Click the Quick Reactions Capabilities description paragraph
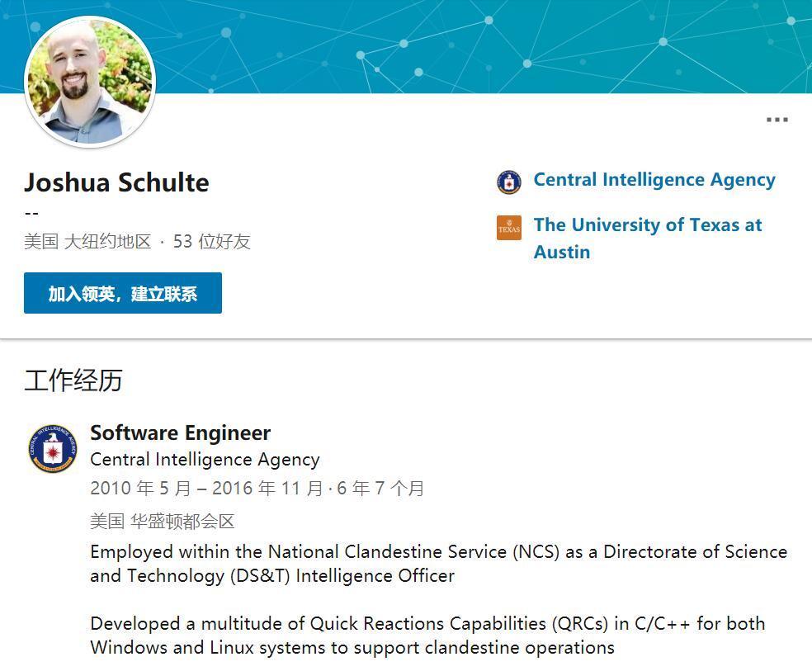 (427, 635)
